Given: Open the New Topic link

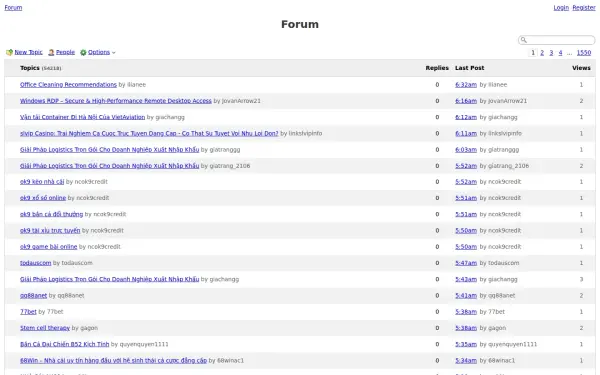Looking at the screenshot, I should 28,52.
